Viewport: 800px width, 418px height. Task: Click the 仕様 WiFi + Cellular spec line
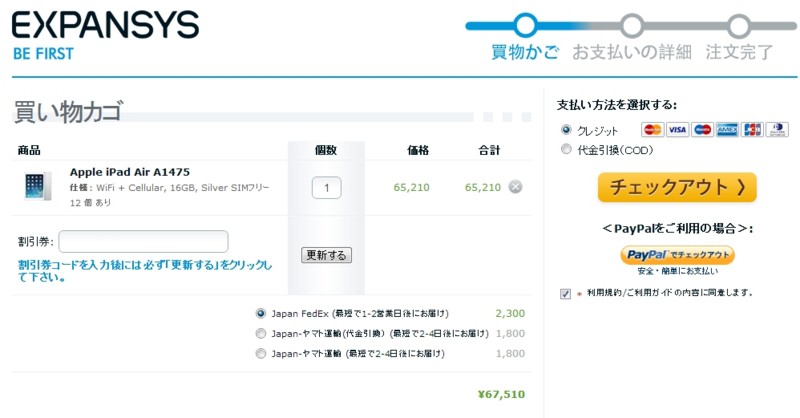click(169, 188)
